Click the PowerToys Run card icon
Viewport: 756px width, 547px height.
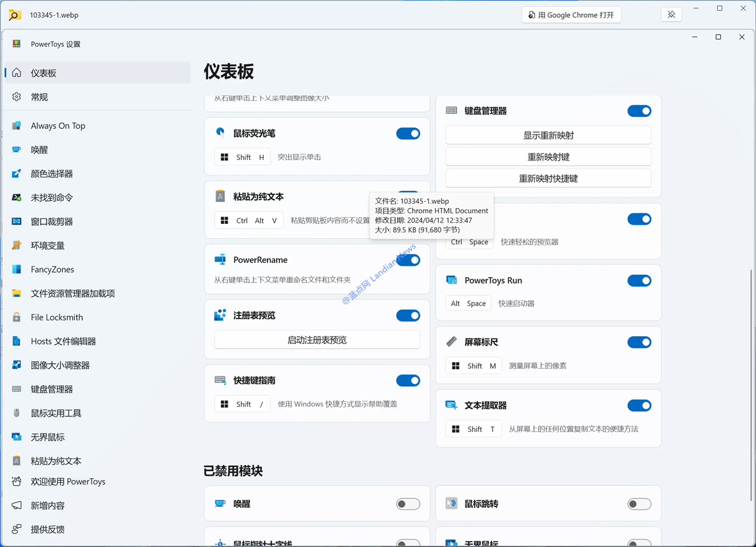pyautogui.click(x=452, y=281)
